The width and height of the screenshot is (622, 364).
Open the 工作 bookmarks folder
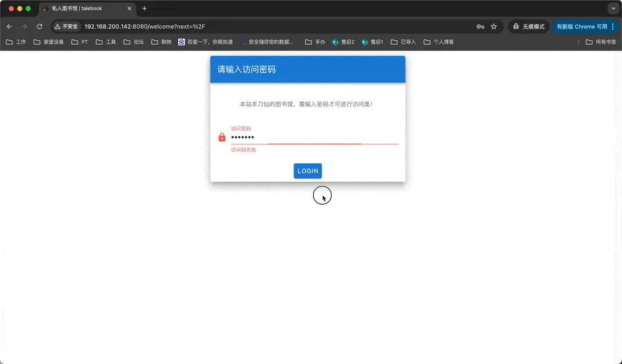click(x=16, y=42)
